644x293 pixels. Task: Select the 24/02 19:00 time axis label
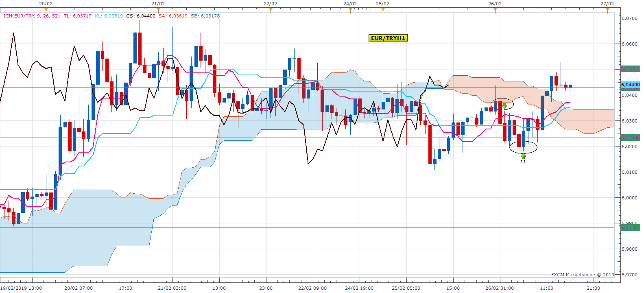click(x=359, y=288)
